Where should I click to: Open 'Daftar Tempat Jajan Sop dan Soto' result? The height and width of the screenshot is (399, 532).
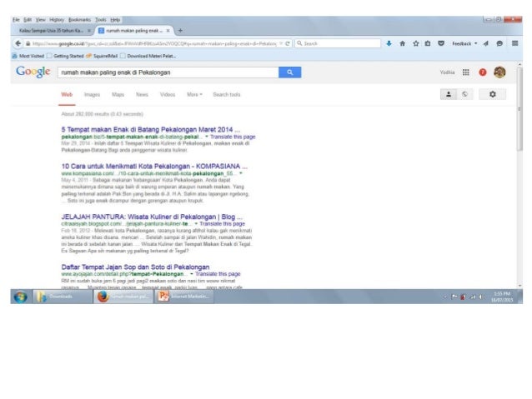135,267
